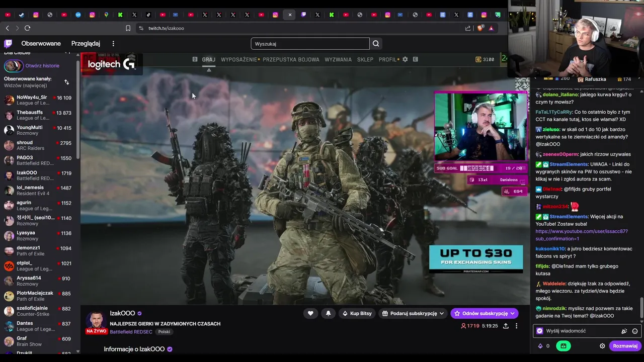Open the YouTube link in chat
This screenshot has width=644, height=362.
click(581, 235)
